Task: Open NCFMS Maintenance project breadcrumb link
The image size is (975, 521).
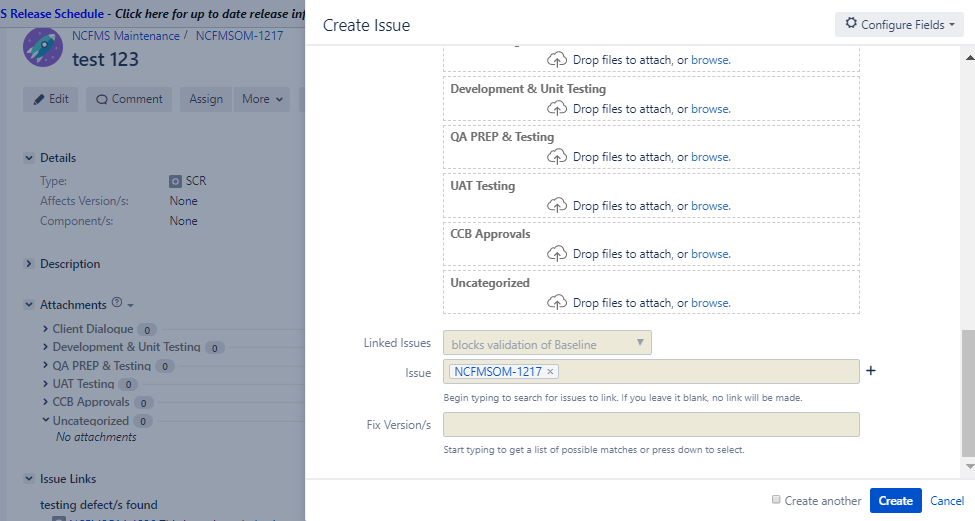Action: pos(126,35)
